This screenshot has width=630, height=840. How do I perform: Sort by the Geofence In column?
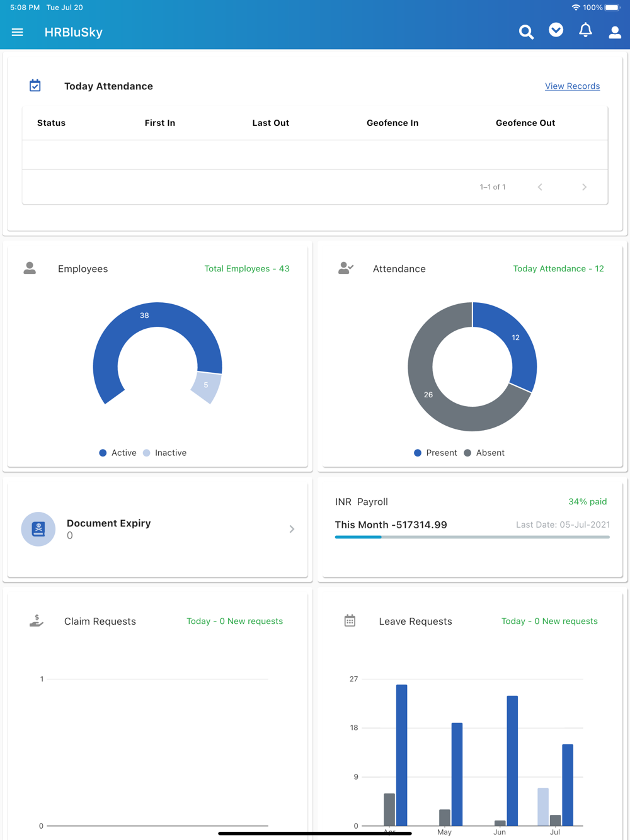(x=392, y=123)
